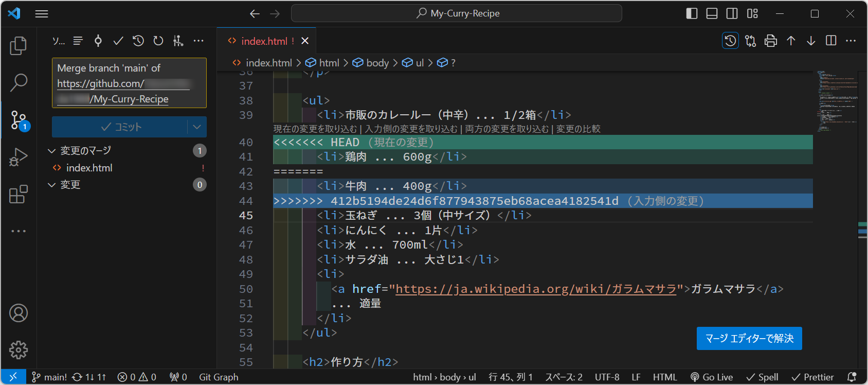868x385 pixels.
Task: Open the Explorer view in activity bar
Action: (19, 46)
